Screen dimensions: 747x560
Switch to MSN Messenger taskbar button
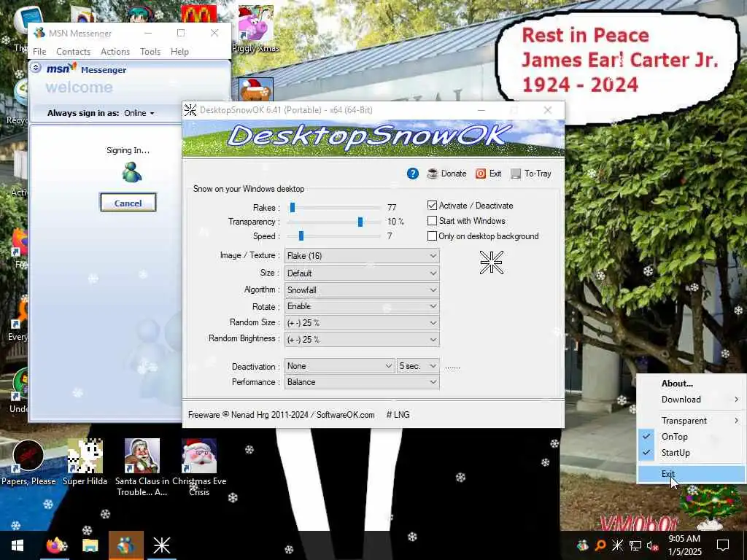[125, 545]
